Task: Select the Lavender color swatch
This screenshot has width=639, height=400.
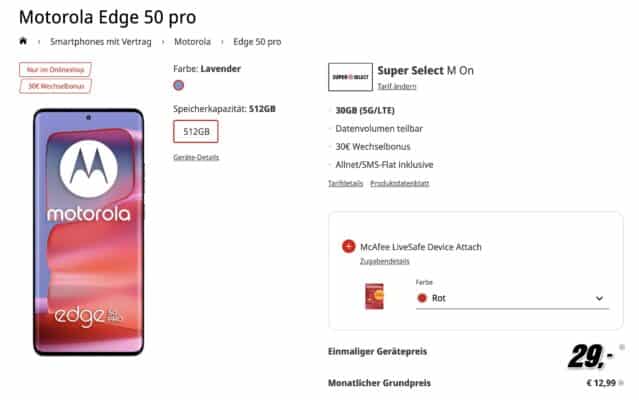Action: [178, 85]
